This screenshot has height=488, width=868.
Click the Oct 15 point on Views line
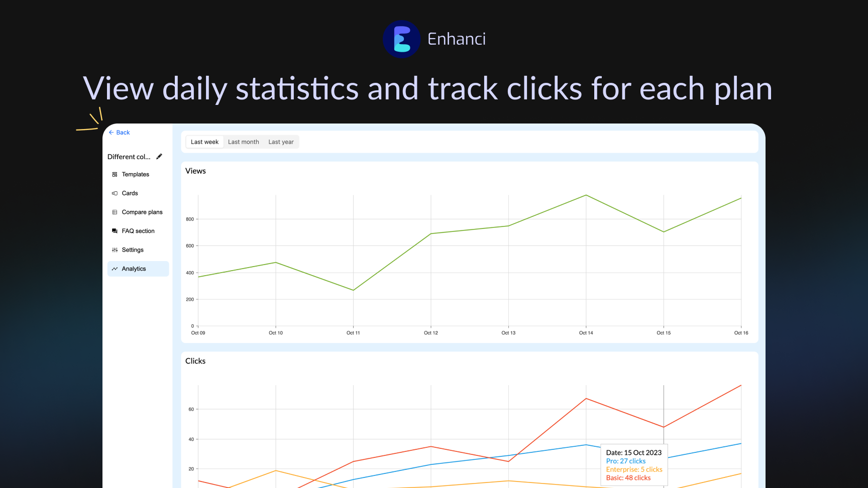click(664, 232)
